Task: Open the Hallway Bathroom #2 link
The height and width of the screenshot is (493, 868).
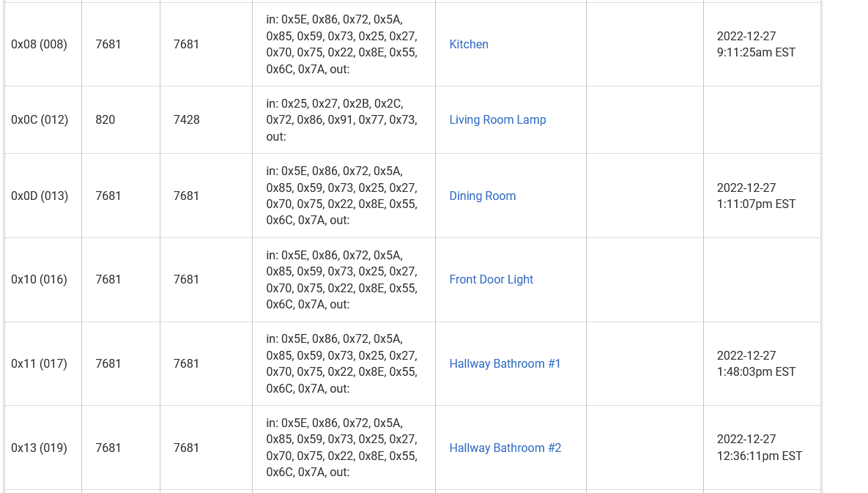Action: pyautogui.click(x=505, y=448)
